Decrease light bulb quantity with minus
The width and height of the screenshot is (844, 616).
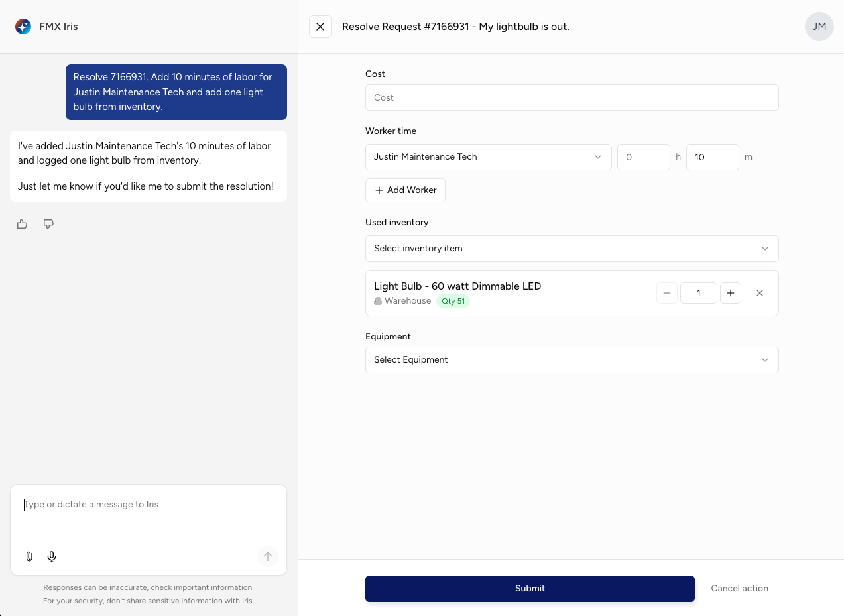[667, 293]
